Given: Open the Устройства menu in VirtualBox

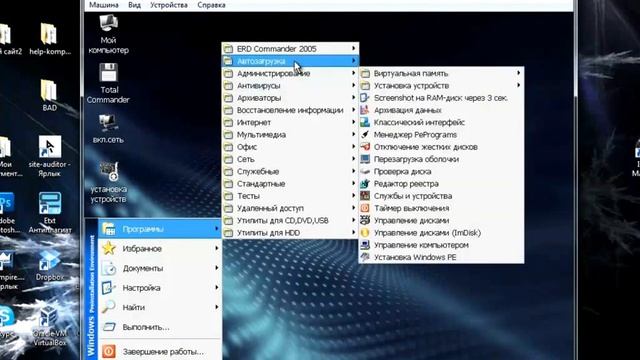Looking at the screenshot, I should [x=169, y=5].
